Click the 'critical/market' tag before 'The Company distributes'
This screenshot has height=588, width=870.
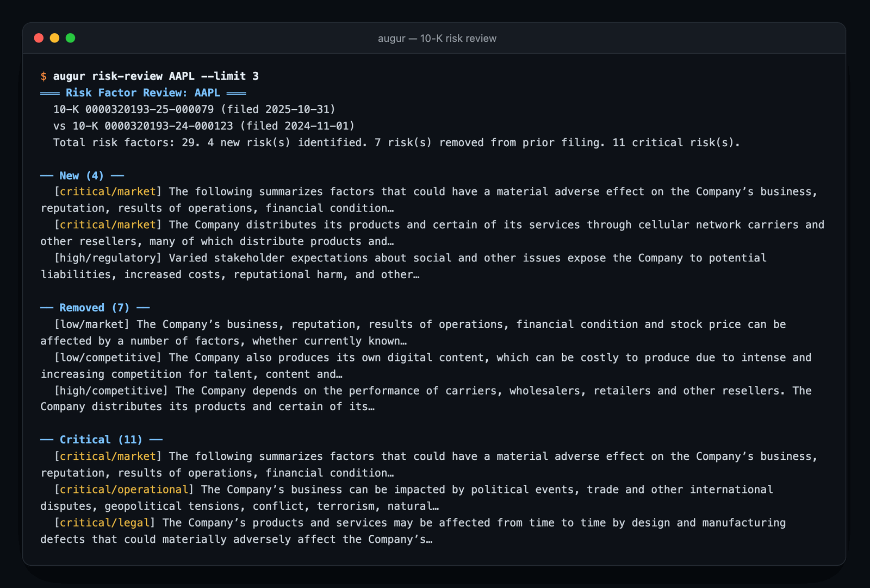tap(108, 225)
